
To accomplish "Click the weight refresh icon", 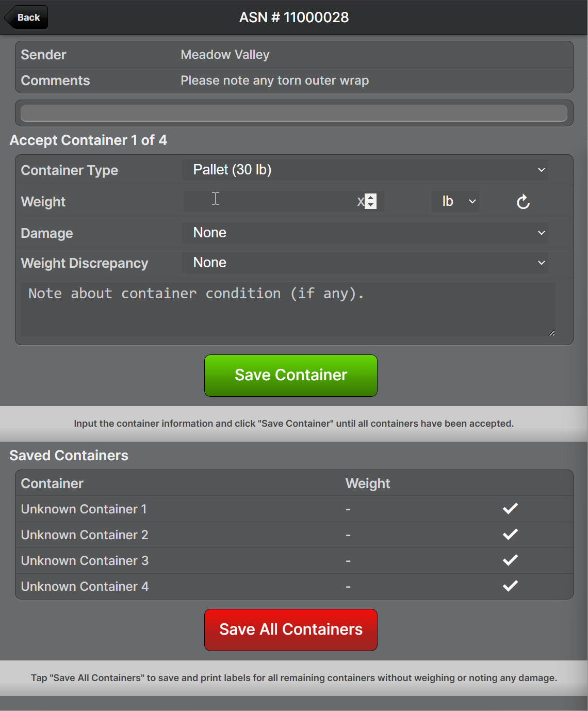I will point(523,202).
